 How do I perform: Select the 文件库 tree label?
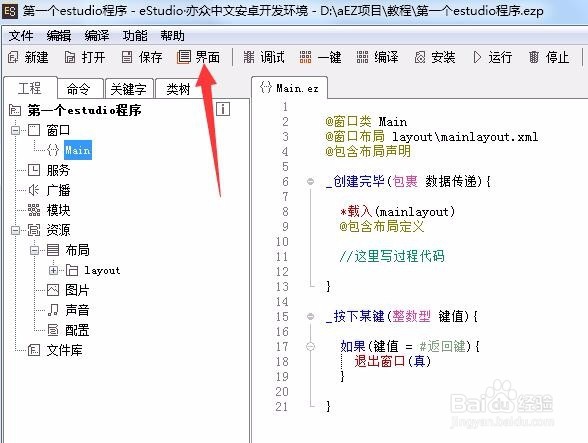[64, 350]
